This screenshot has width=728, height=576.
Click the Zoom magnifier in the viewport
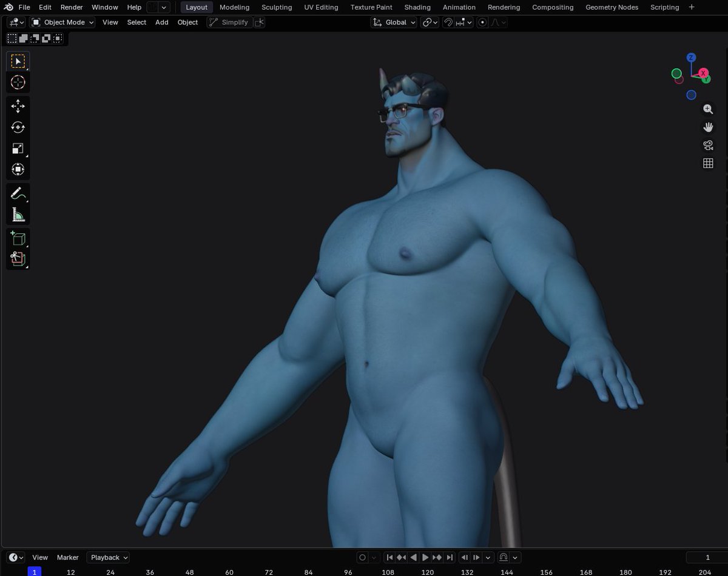pyautogui.click(x=708, y=109)
